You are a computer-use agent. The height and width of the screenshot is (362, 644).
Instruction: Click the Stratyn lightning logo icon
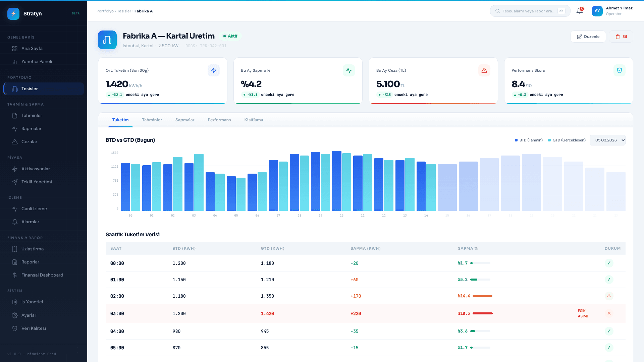[13, 14]
